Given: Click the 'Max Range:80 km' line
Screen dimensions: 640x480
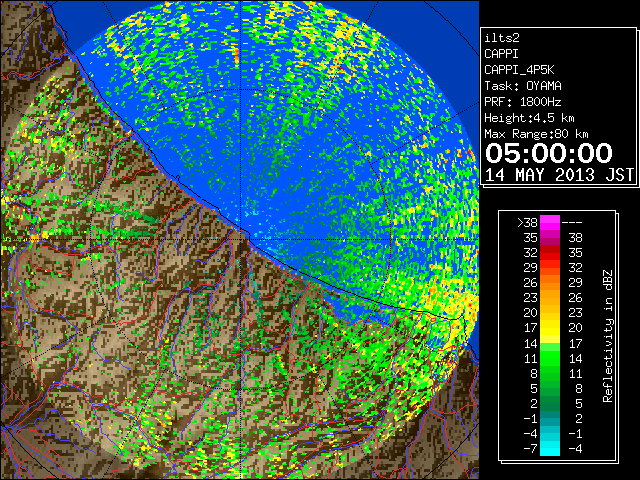Looking at the screenshot, I should 536,134.
